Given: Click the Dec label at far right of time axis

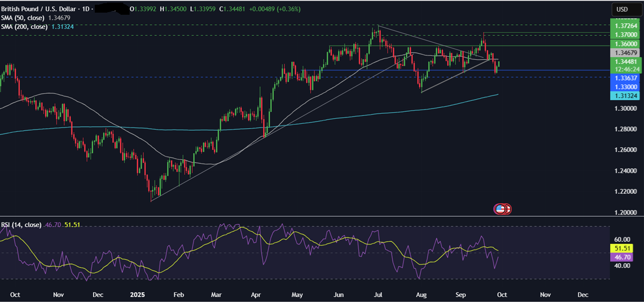Looking at the screenshot, I should (583, 294).
